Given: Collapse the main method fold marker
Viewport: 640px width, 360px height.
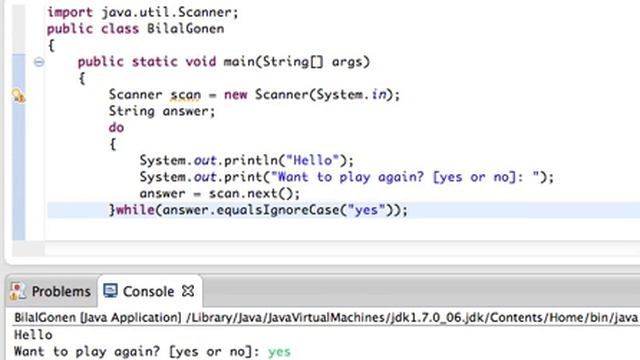Looking at the screenshot, I should pos(39,62).
